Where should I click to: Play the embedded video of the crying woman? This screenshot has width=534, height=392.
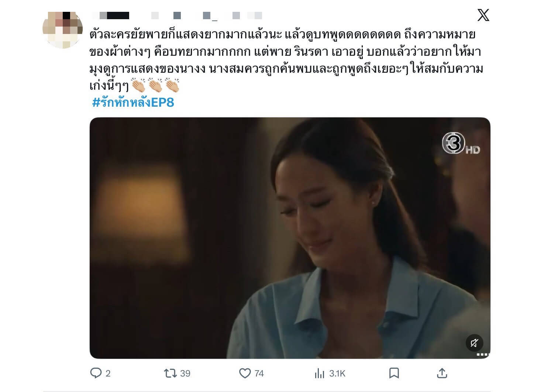point(290,238)
